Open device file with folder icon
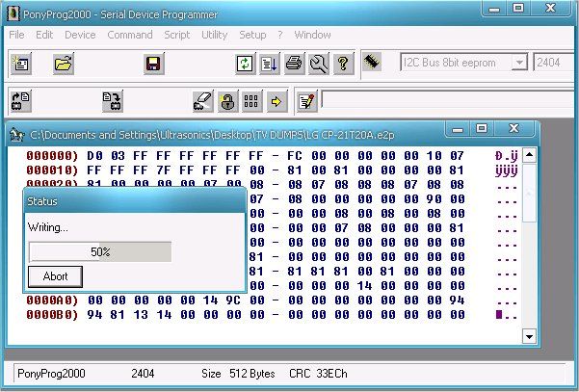579x392 pixels. 64,64
